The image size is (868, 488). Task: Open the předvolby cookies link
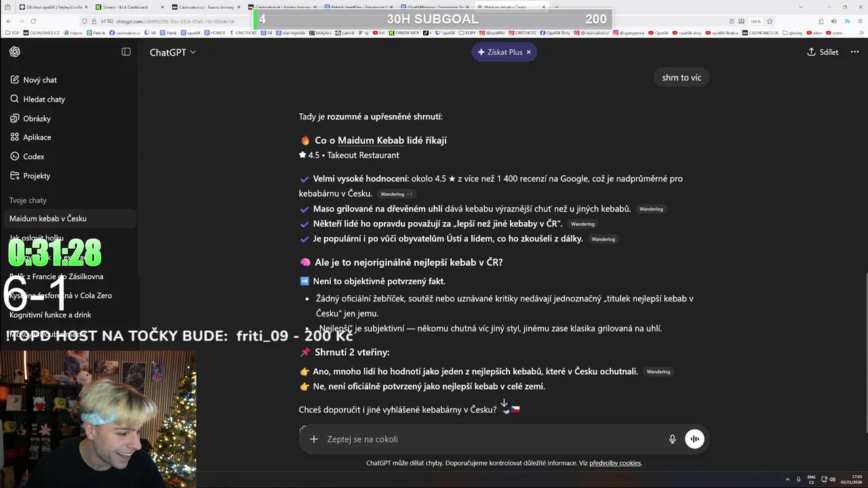coord(615,463)
